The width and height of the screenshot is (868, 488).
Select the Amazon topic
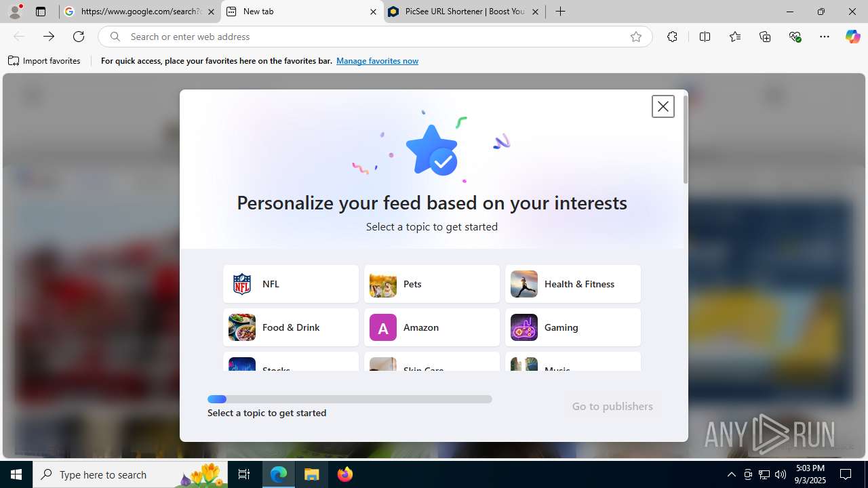point(432,327)
